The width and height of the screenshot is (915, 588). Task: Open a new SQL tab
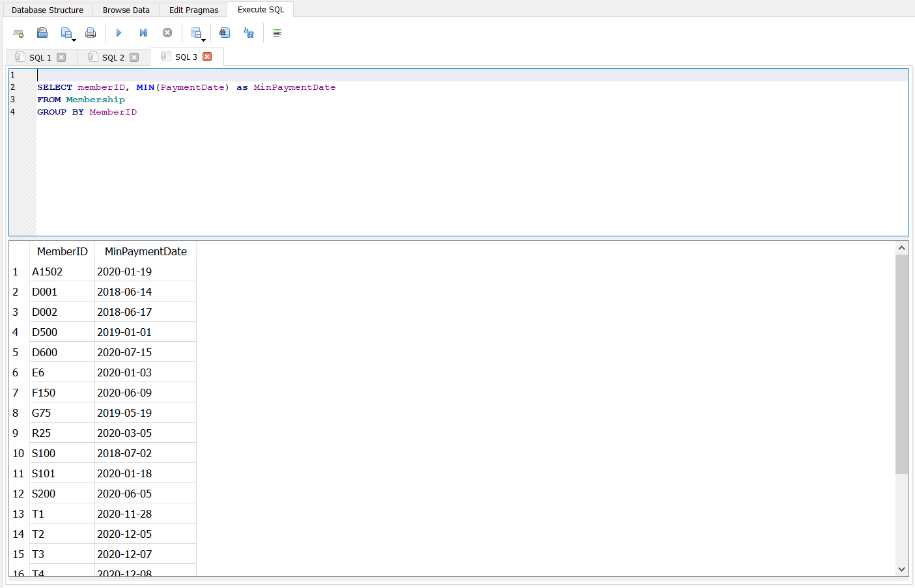[x=18, y=33]
